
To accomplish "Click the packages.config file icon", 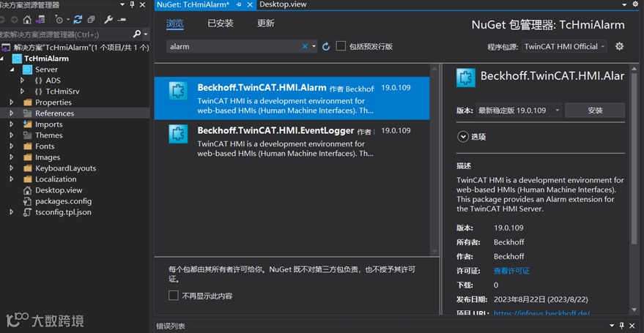I will click(28, 201).
